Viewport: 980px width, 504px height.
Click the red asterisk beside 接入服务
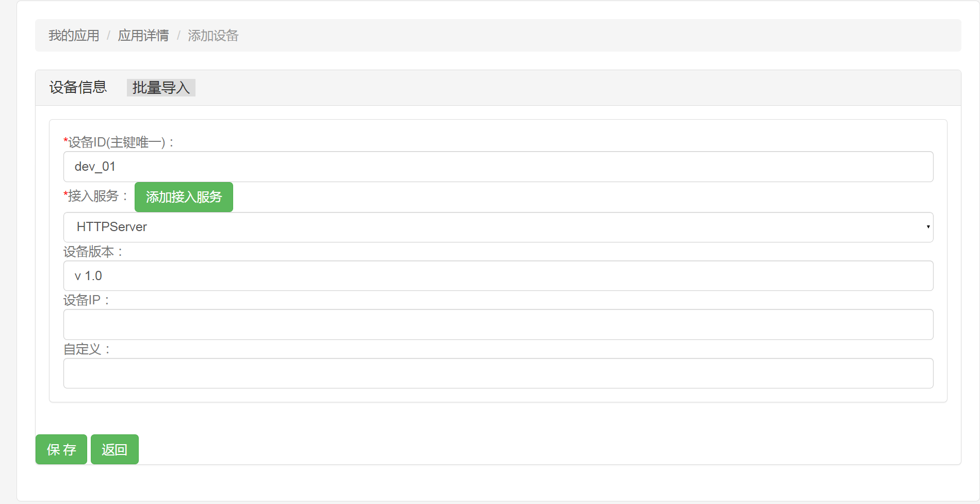(x=66, y=194)
